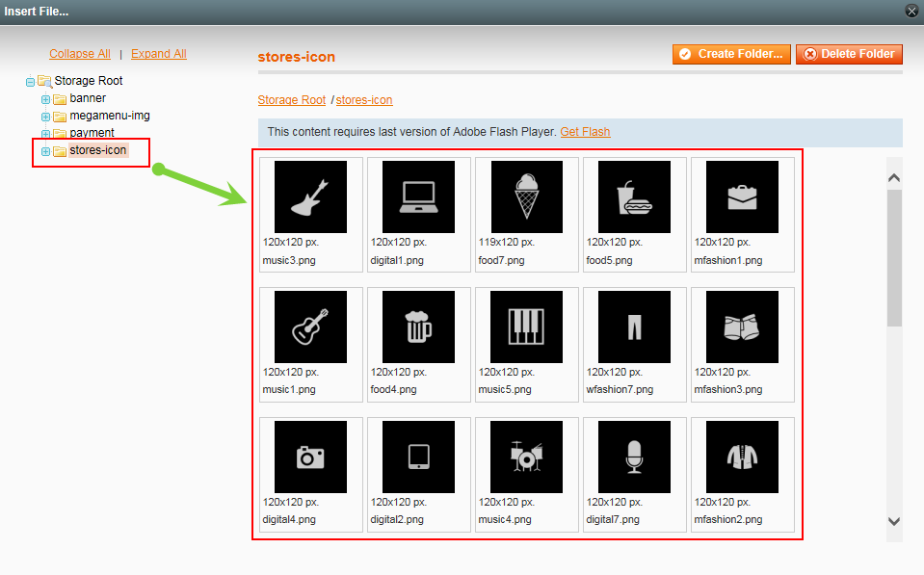This screenshot has width=924, height=575.
Task: Close the Insert File dialog
Action: 911,12
